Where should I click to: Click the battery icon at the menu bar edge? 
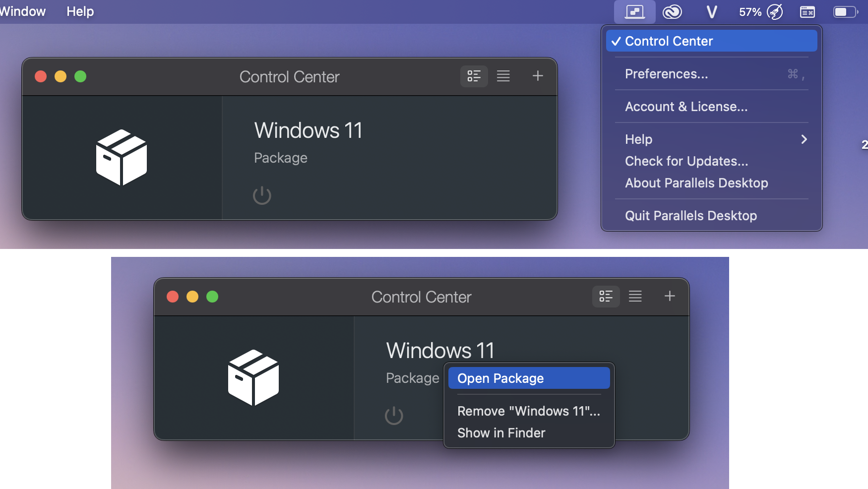pyautogui.click(x=844, y=11)
